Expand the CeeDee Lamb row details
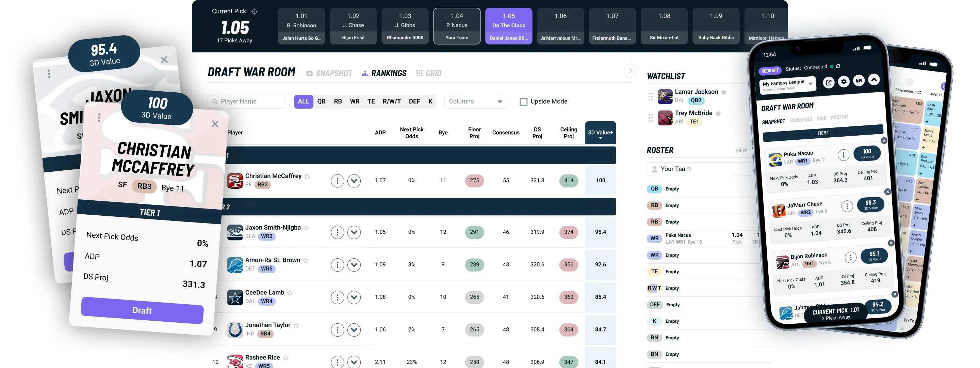This screenshot has height=368, width=980. (354, 297)
